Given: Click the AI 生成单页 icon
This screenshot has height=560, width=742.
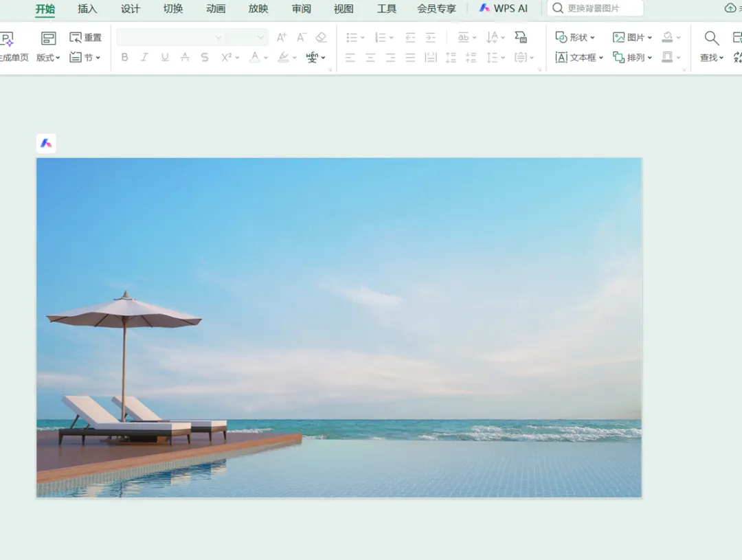Looking at the screenshot, I should point(8,38).
